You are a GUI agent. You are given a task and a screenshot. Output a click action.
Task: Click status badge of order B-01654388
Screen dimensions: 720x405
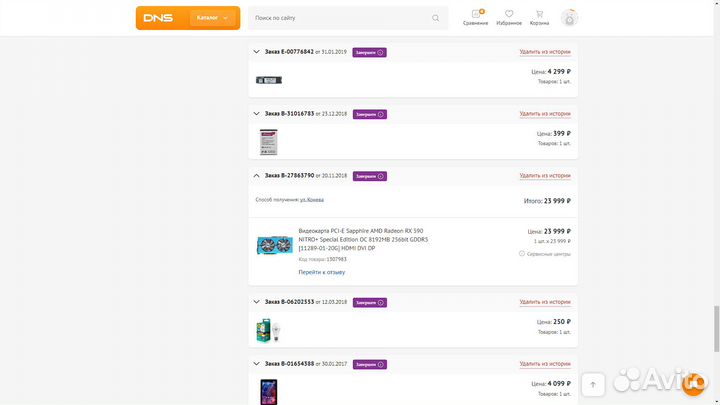pos(370,365)
